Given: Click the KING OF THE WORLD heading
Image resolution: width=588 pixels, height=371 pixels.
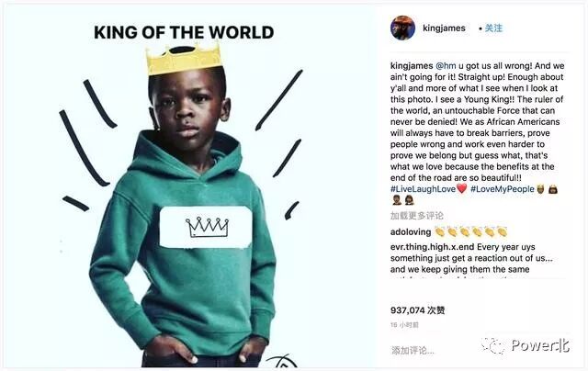Looking at the screenshot, I should pos(184,32).
